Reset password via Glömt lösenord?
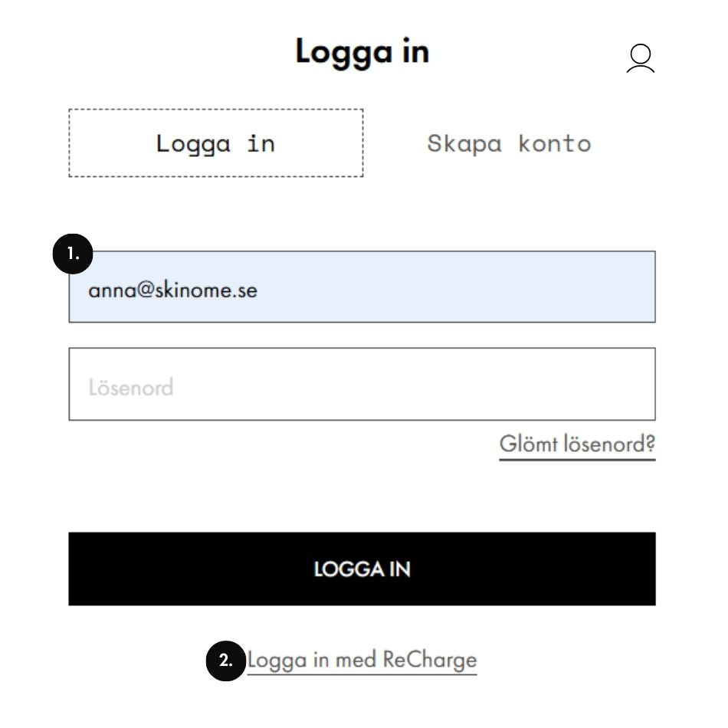 coord(577,444)
